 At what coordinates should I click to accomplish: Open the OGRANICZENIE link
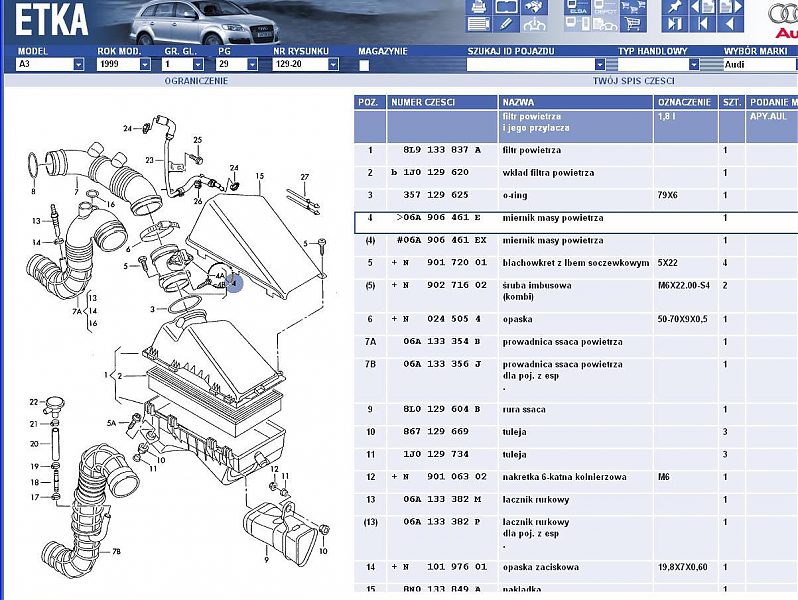196,81
